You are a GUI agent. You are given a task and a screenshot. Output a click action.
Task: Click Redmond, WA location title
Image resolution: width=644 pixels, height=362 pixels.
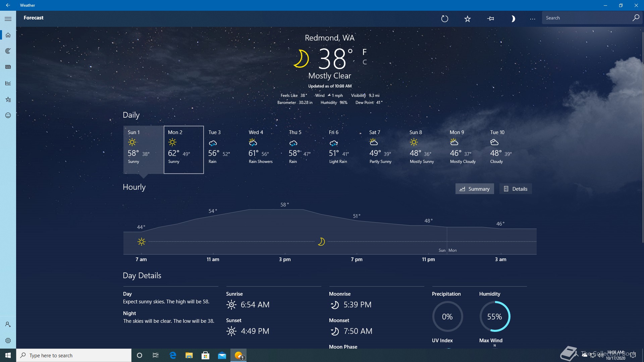pos(329,38)
